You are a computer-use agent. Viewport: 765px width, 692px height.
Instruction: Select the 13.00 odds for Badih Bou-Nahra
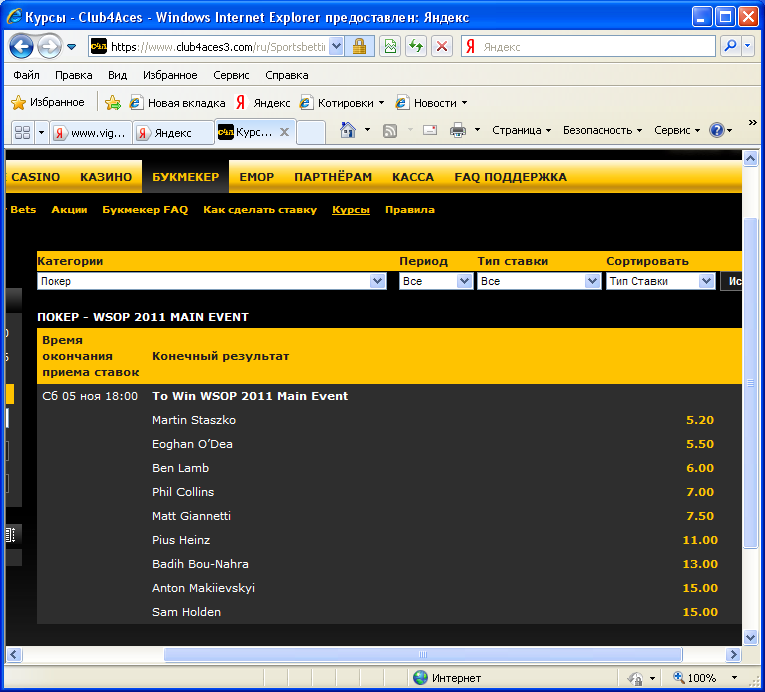(700, 564)
